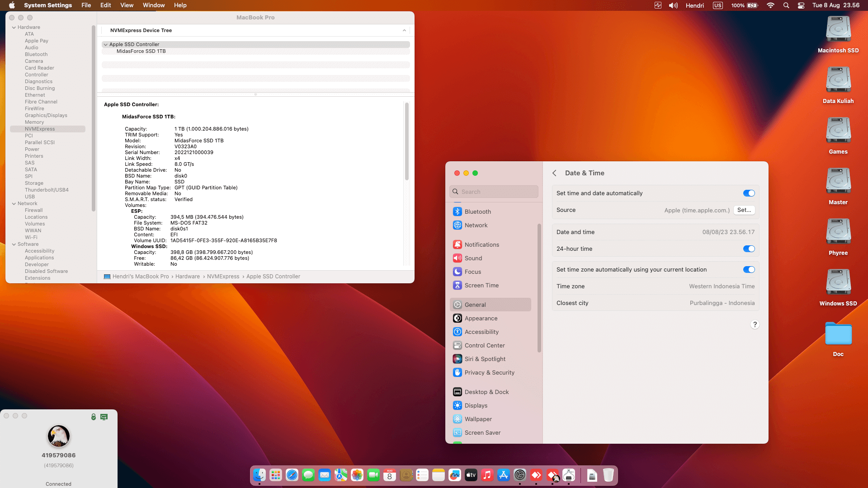Open App Store from the Dock
Viewport: 868px width, 488px height.
[504, 475]
